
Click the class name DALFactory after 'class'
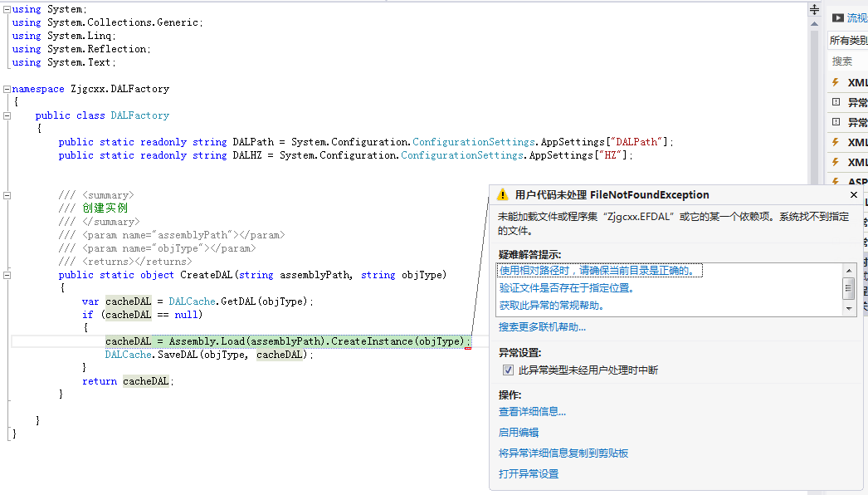(140, 115)
